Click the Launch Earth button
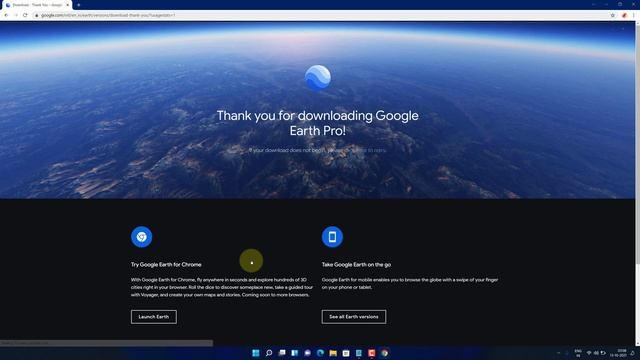The height and width of the screenshot is (360, 640). (x=153, y=317)
